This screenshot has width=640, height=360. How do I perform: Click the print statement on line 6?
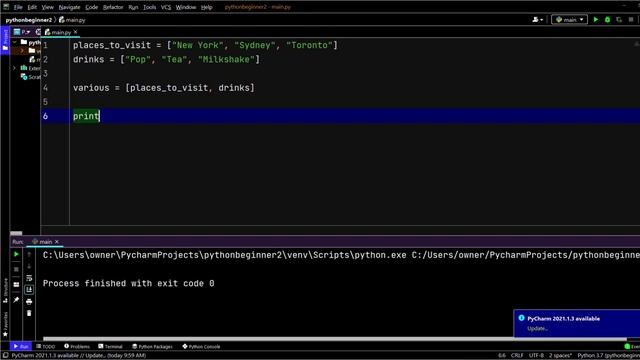pos(86,116)
